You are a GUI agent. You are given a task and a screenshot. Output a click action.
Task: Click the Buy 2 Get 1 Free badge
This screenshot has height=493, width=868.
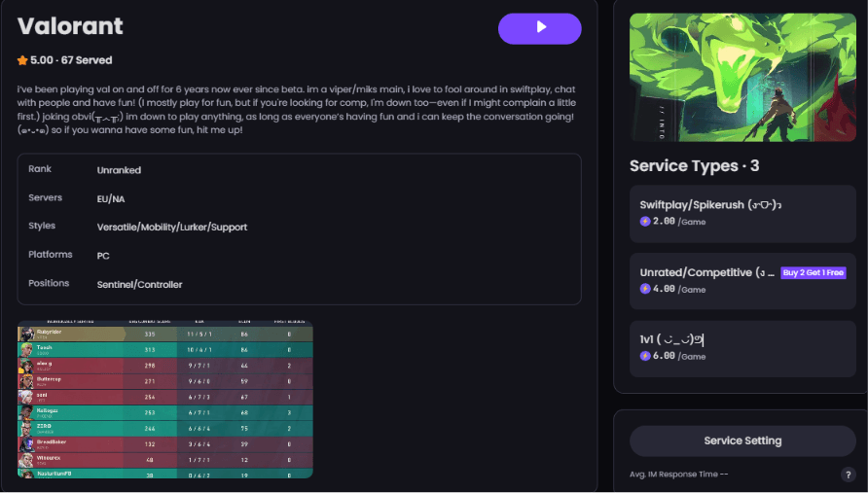pyautogui.click(x=814, y=273)
